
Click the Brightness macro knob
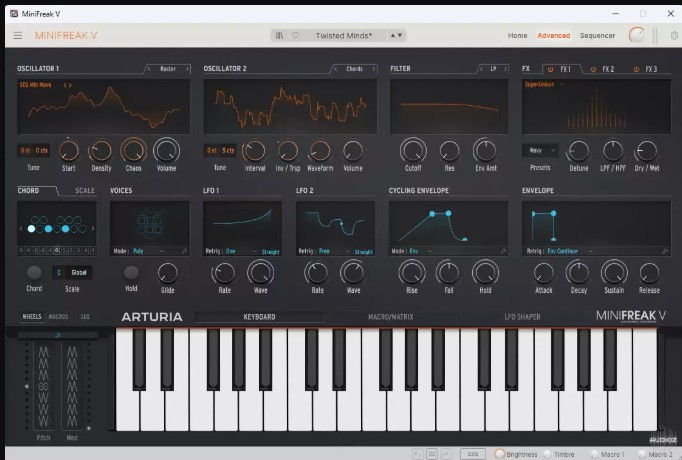pyautogui.click(x=499, y=454)
